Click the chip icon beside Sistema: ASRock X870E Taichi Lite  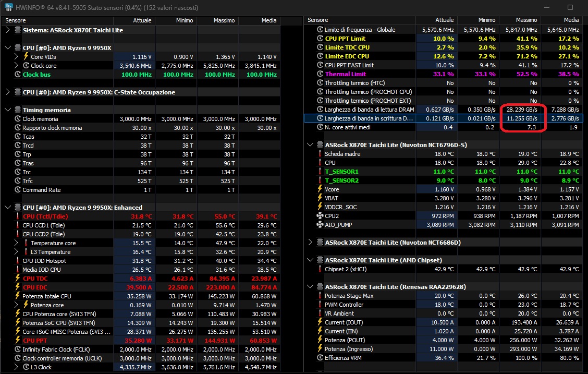18,30
